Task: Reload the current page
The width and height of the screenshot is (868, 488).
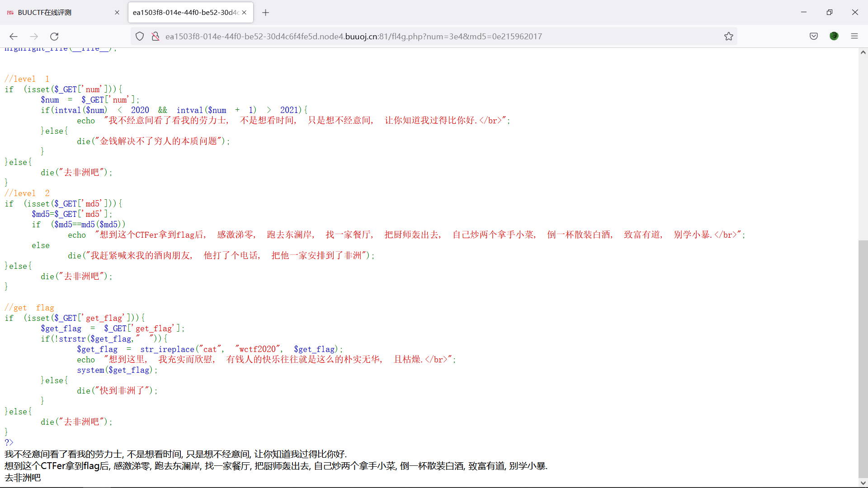Action: [x=54, y=36]
